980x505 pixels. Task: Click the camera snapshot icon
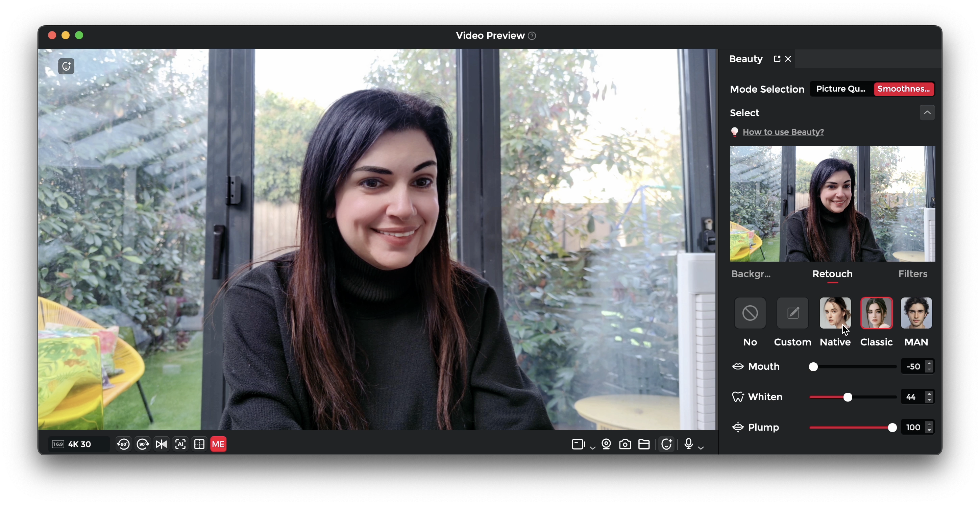tap(625, 444)
